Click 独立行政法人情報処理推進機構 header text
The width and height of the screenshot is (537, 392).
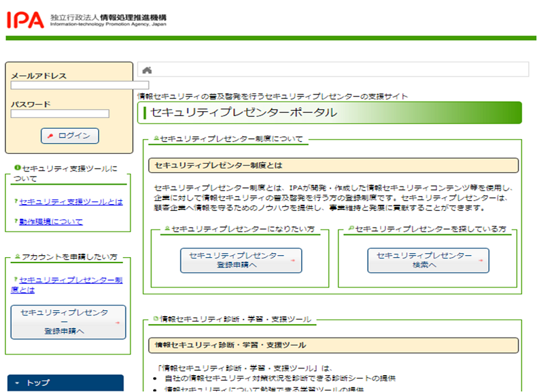point(108,17)
